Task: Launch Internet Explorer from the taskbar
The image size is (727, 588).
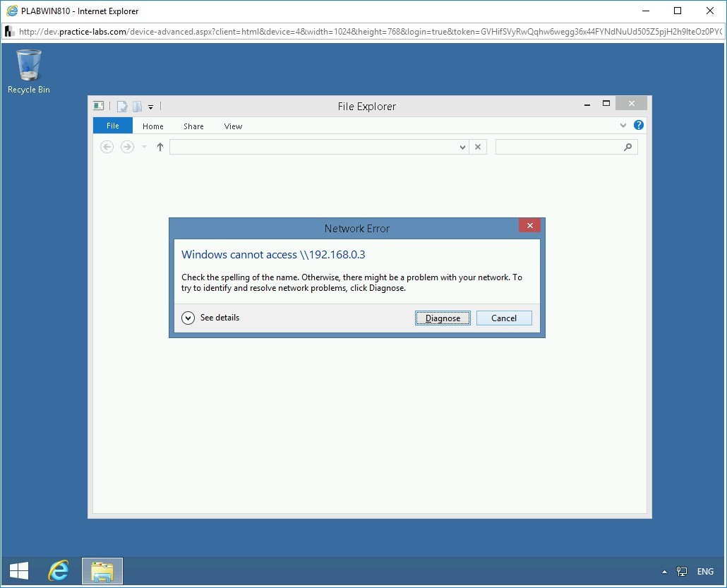Action: coord(59,570)
